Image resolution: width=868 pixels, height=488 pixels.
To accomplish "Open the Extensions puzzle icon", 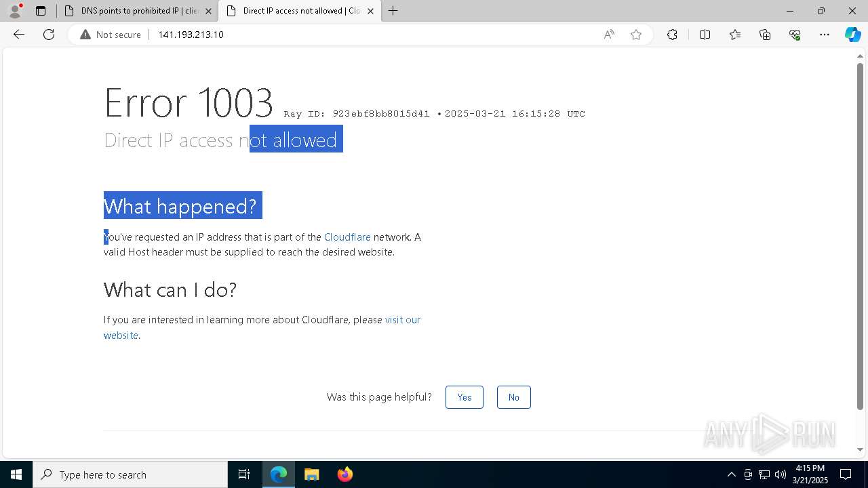I will point(672,35).
